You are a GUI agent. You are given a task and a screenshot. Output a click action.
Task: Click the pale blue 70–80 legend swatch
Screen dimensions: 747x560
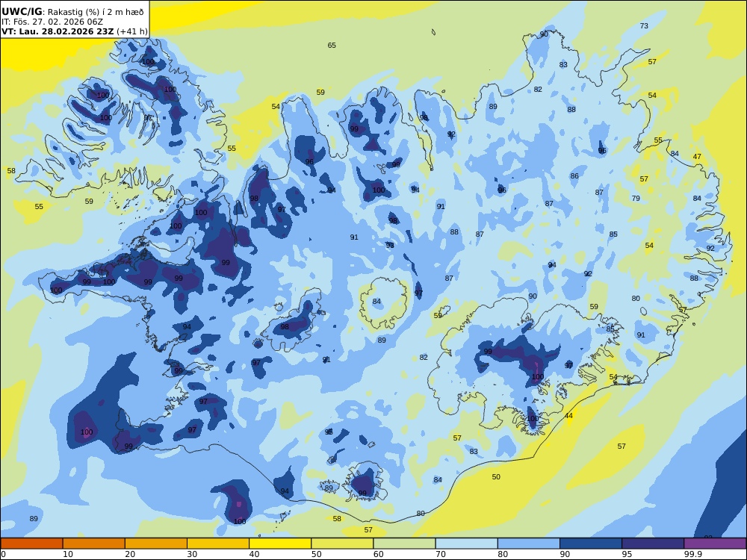[466, 544]
